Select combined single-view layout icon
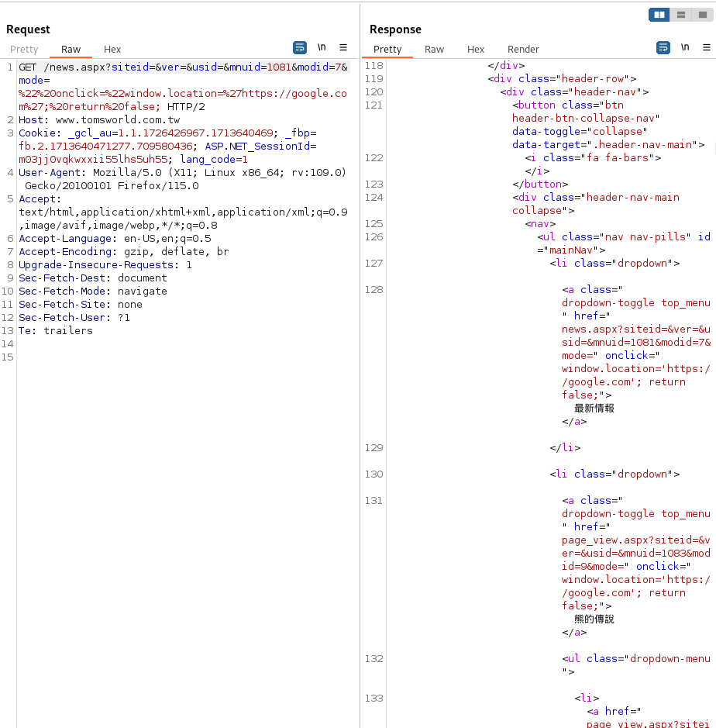 click(x=703, y=15)
